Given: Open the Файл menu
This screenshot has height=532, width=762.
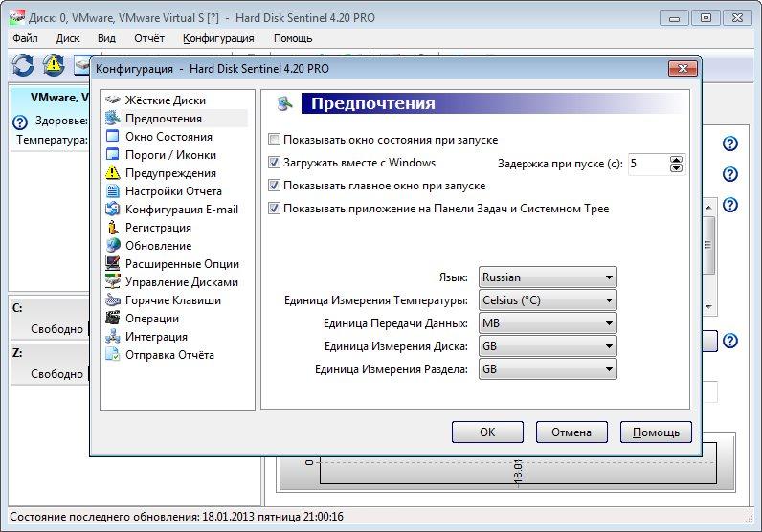Looking at the screenshot, I should click(x=25, y=38).
